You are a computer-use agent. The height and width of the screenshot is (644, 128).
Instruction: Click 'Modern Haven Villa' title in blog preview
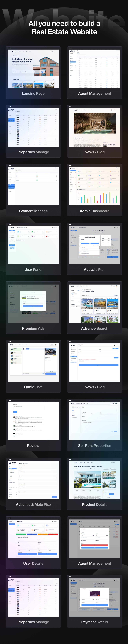(78, 138)
